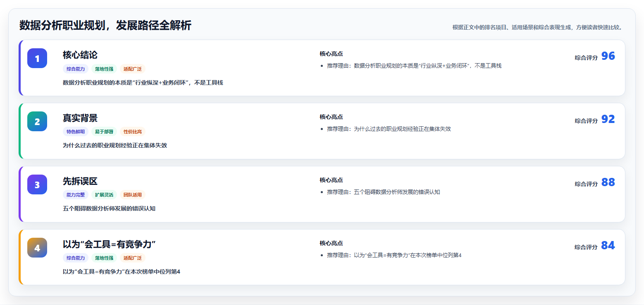Click 推荐理由 bullet ending 位列第4
The image size is (644, 305).
tap(394, 255)
